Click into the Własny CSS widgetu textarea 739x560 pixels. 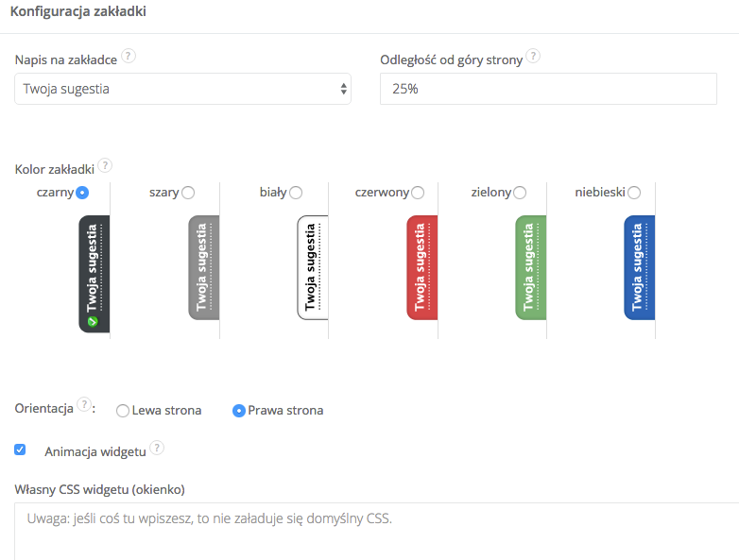coord(376,534)
